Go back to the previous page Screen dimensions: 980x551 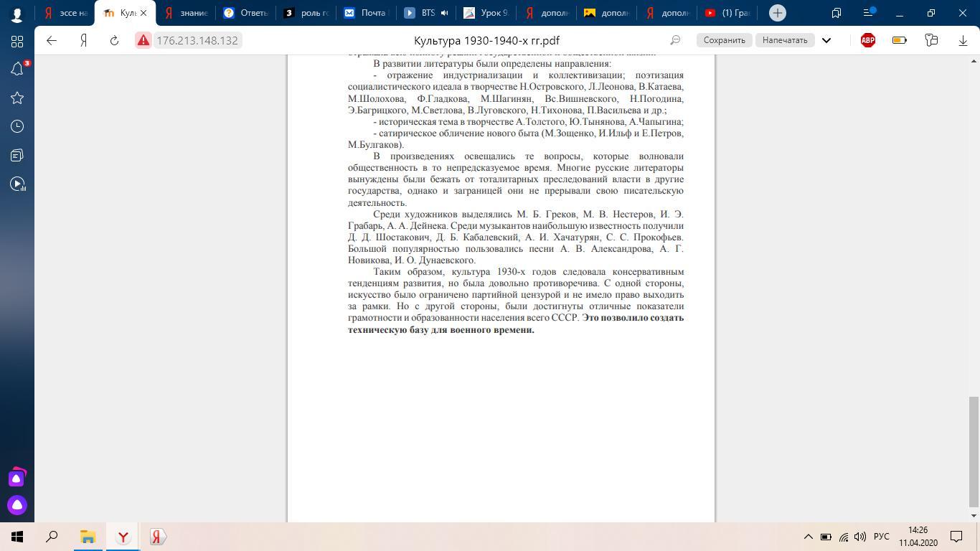coord(52,40)
